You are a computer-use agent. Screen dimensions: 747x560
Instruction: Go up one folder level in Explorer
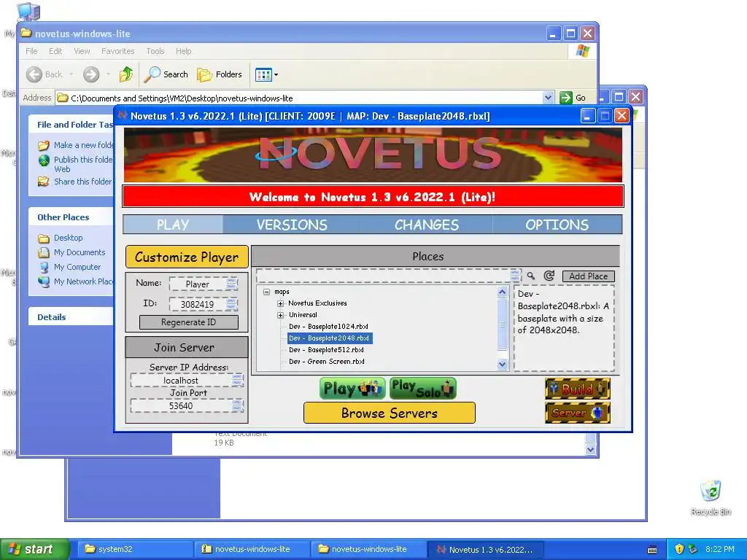pos(126,74)
